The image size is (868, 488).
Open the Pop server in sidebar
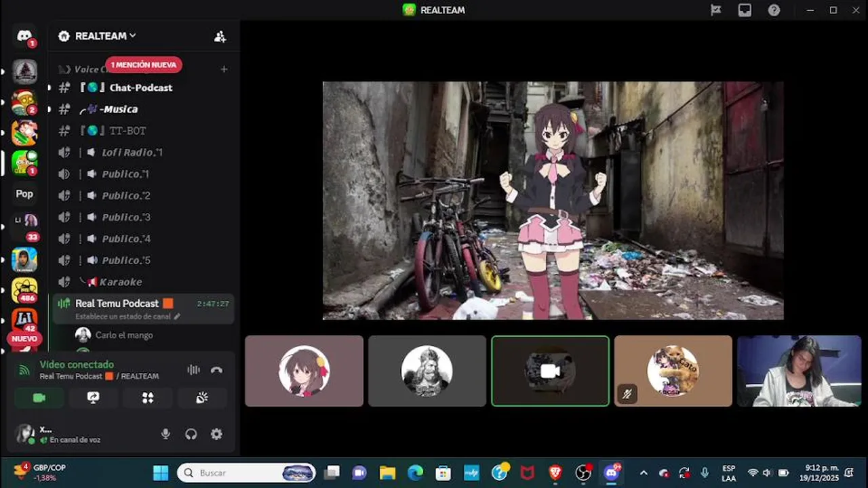point(24,194)
